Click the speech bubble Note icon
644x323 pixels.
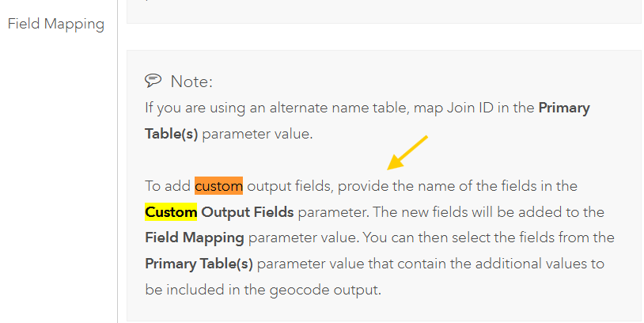point(153,81)
